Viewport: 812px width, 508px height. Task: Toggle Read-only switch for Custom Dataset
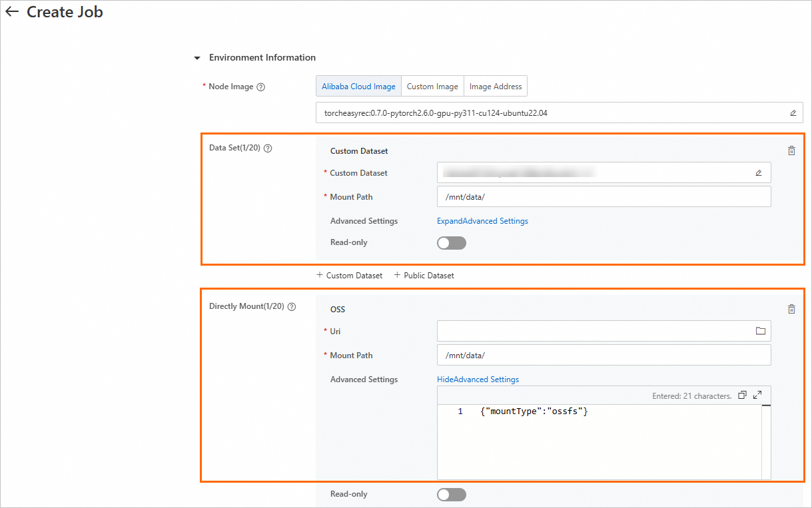(x=452, y=243)
